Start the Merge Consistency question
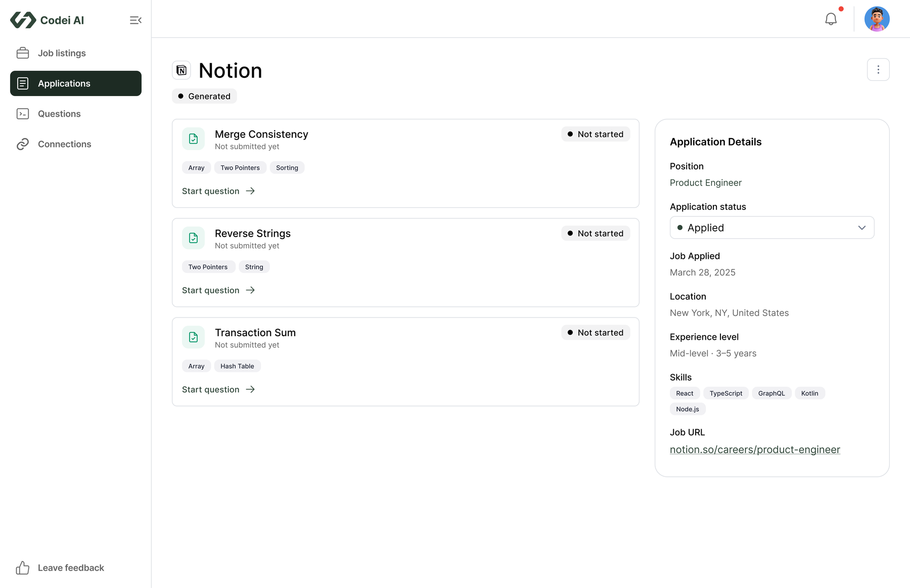This screenshot has height=588, width=910. 218,191
